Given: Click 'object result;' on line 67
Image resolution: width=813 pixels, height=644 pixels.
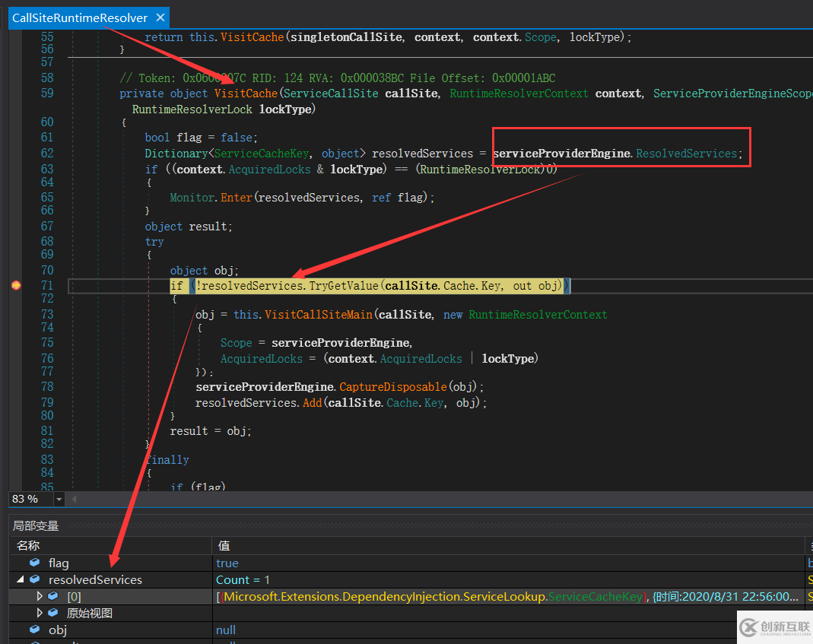Looking at the screenshot, I should 189,227.
